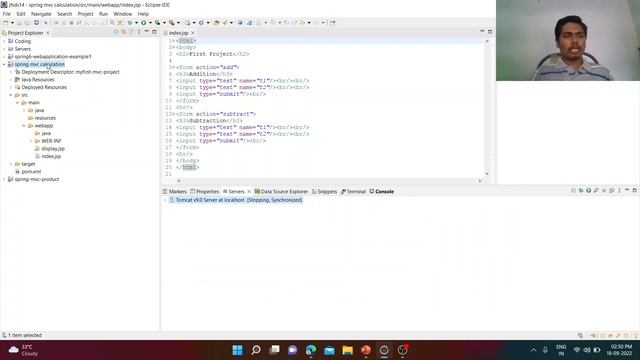The height and width of the screenshot is (360, 640).
Task: Open Project Explorer view menu
Action: (x=138, y=32)
